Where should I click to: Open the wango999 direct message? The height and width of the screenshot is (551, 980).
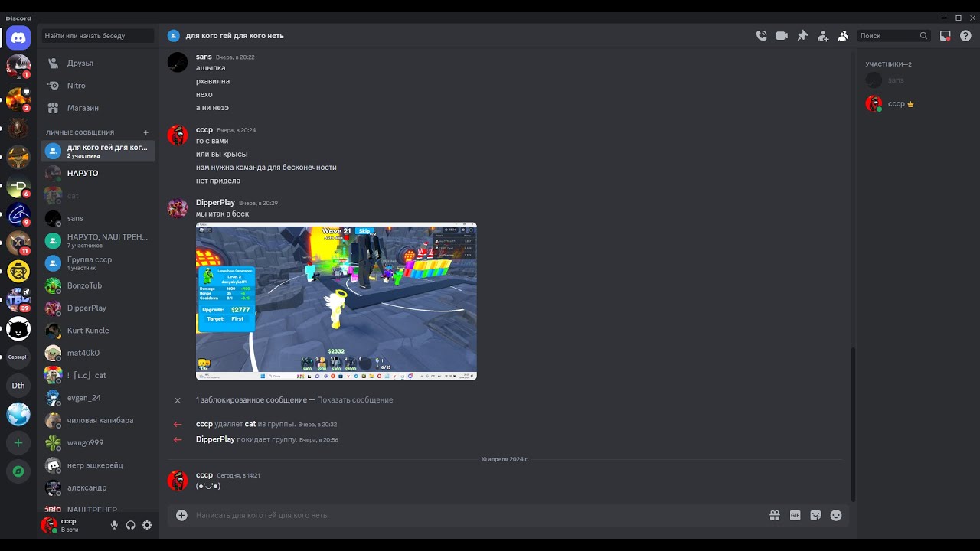(98, 442)
